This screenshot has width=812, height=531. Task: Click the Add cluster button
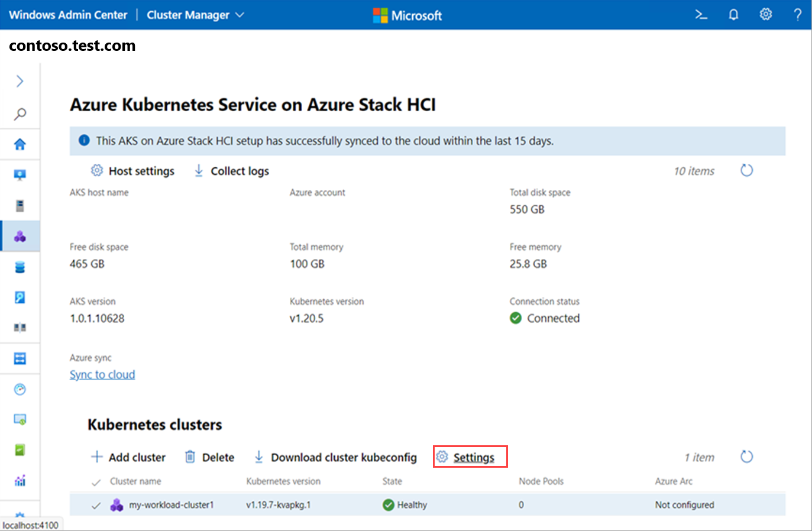[x=128, y=457]
